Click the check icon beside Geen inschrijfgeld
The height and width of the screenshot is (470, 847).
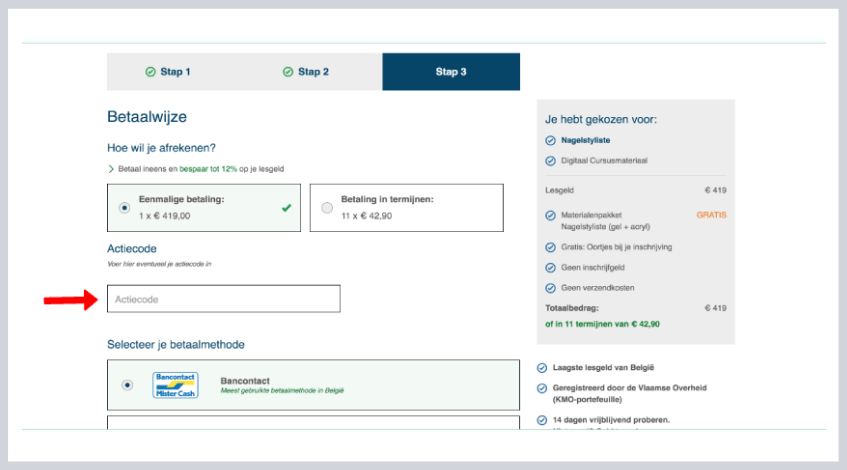(551, 267)
